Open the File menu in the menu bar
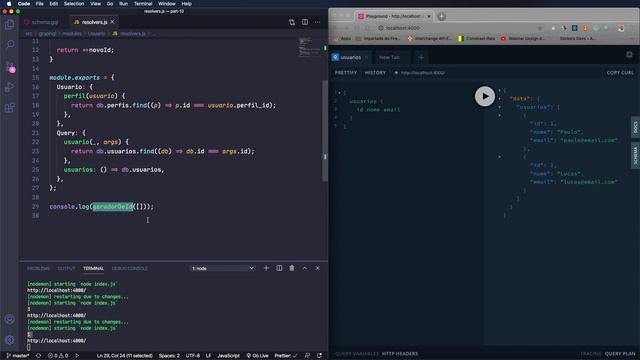The width and height of the screenshot is (640, 360). click(40, 4)
